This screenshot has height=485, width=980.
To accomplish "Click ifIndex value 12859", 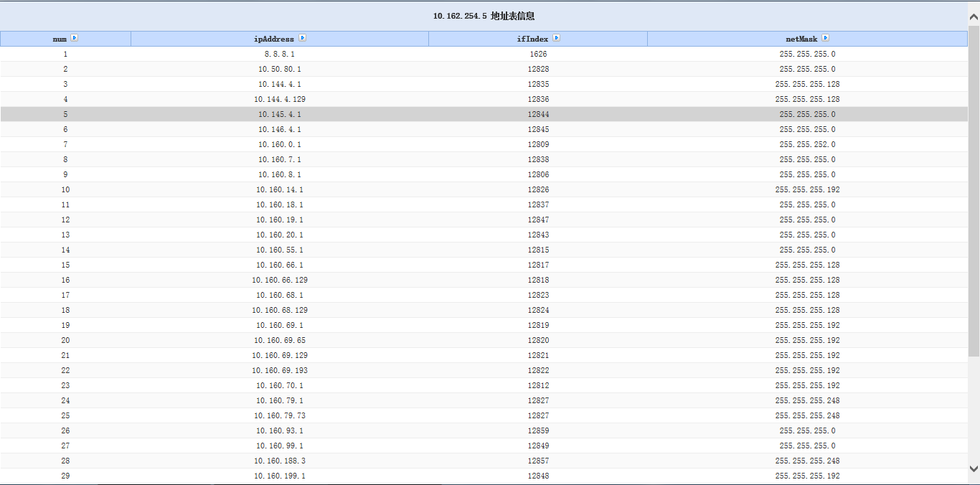I will (538, 430).
